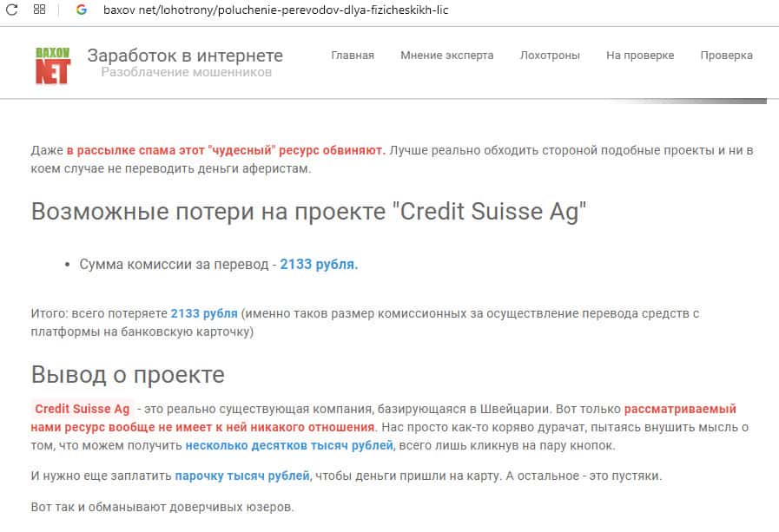The width and height of the screenshot is (779, 532).
Task: Click blue text несколько десятков тысяч рублей
Action: point(289,446)
